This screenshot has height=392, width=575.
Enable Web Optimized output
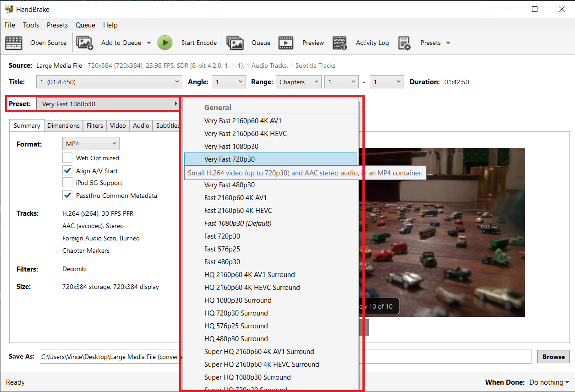click(67, 158)
